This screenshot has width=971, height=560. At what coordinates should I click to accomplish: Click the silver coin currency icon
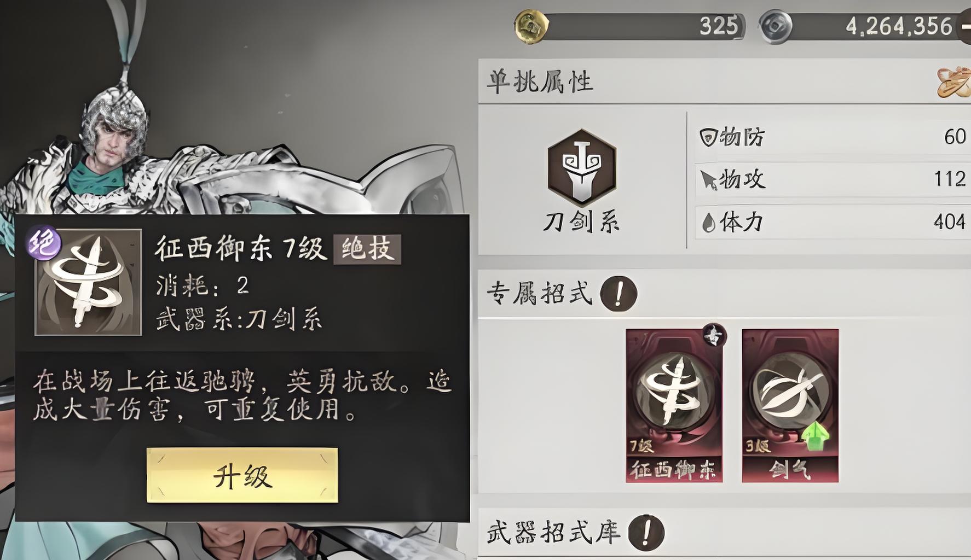(776, 26)
